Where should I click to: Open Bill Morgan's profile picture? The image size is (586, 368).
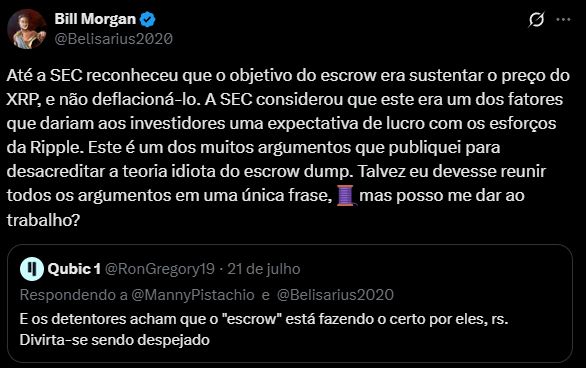(27, 29)
